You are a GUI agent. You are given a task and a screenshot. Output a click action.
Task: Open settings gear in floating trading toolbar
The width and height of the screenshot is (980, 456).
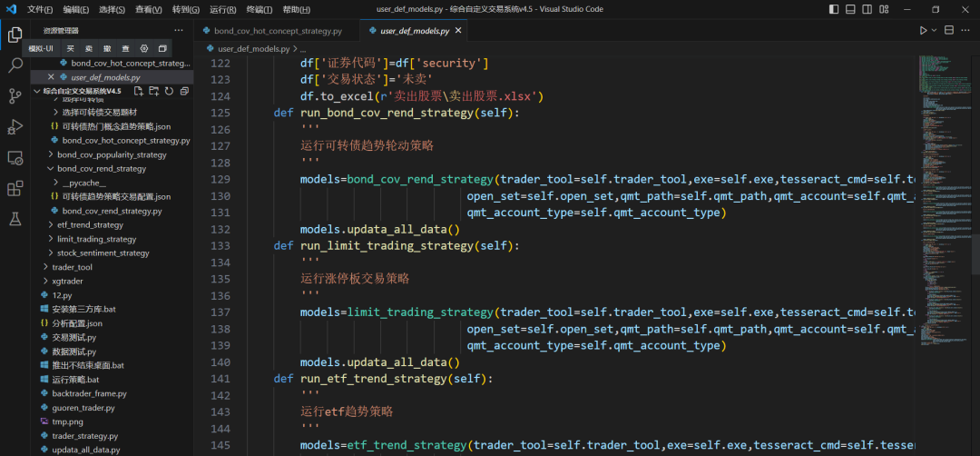tap(144, 49)
